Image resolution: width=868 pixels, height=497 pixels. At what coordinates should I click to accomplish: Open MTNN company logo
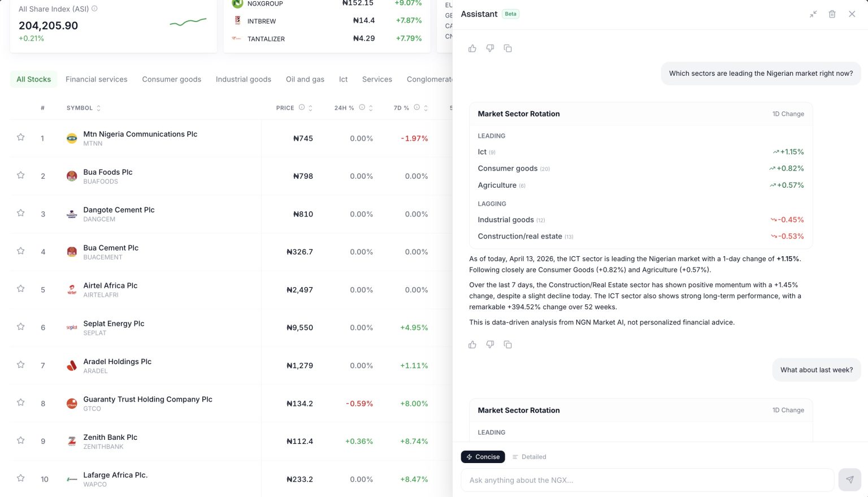pos(72,138)
